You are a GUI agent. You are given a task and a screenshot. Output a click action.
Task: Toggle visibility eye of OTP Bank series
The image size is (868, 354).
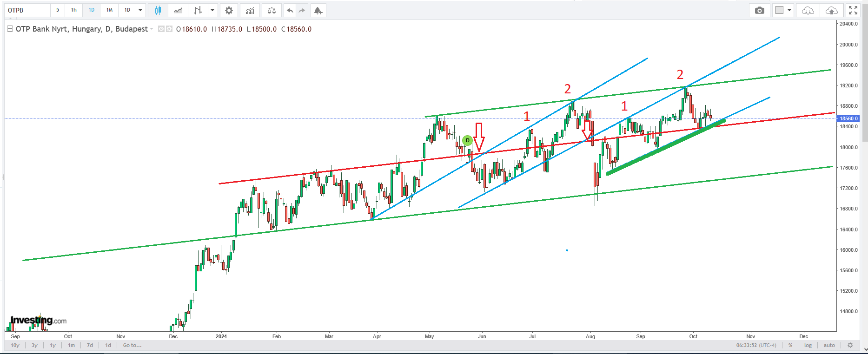(x=161, y=29)
